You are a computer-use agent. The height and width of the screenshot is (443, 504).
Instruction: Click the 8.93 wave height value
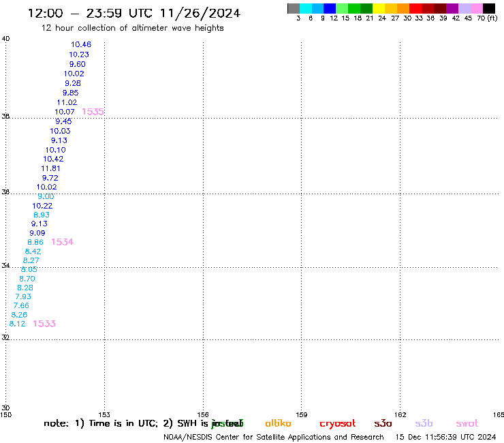(x=42, y=215)
